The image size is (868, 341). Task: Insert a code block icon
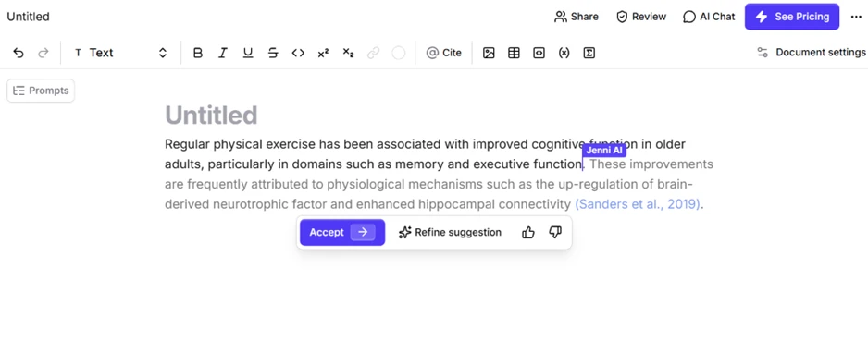[x=539, y=53]
